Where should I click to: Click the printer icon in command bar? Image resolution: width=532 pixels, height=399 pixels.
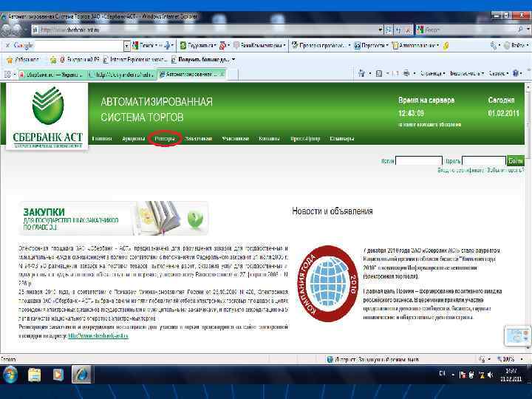(406, 73)
